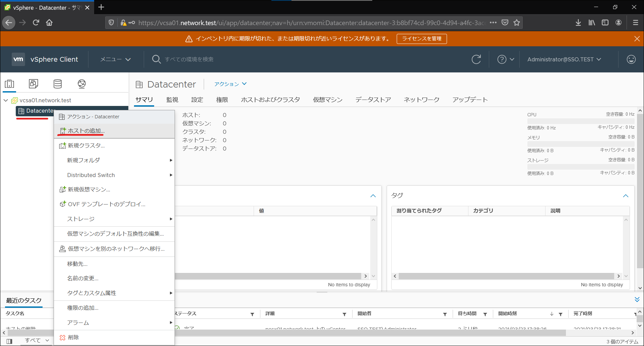Go to the browser home page

tap(49, 22)
